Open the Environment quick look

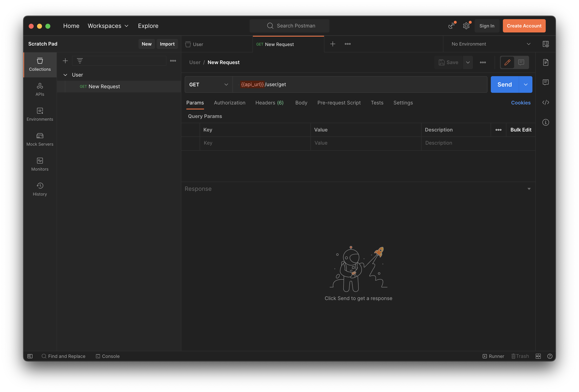pos(546,44)
